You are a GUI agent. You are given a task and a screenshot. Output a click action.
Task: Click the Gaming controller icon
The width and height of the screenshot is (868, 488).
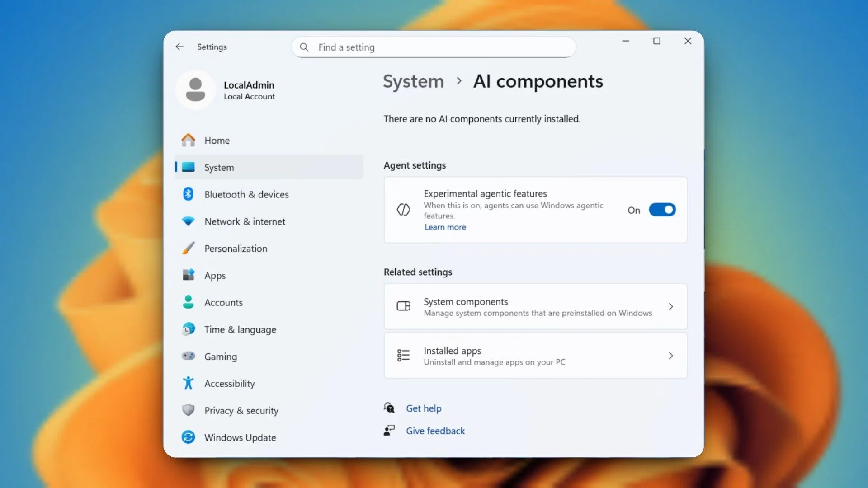(x=188, y=356)
